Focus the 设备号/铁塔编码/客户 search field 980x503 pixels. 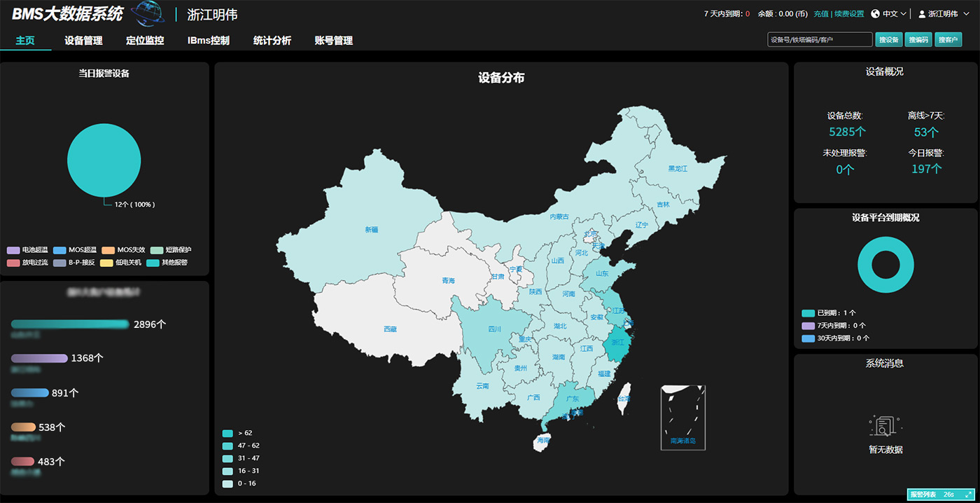820,40
